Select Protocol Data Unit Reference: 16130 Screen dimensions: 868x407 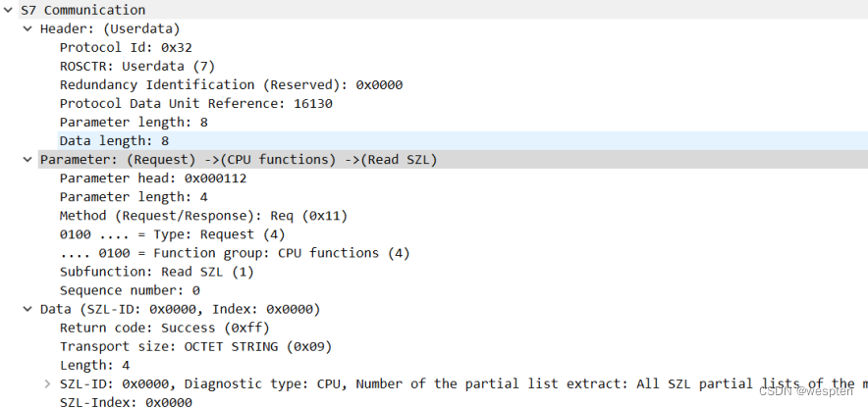coord(196,103)
